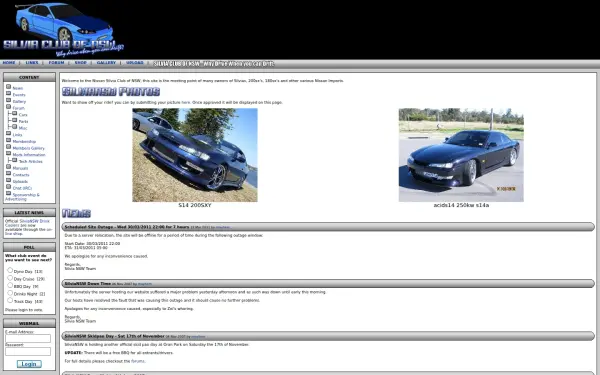Select the BBQ Day poll option

click(x=10, y=285)
